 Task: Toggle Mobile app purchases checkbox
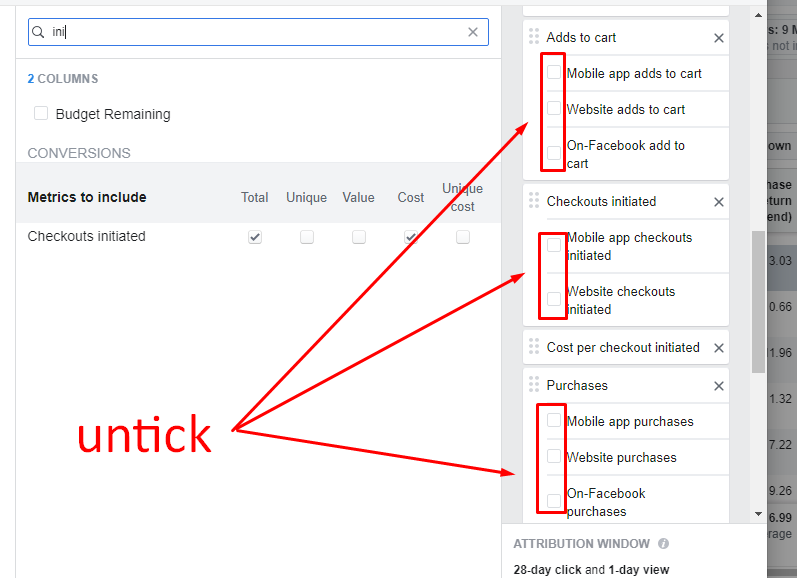(554, 420)
